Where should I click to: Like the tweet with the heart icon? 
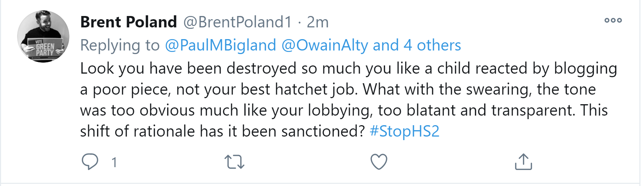379,162
